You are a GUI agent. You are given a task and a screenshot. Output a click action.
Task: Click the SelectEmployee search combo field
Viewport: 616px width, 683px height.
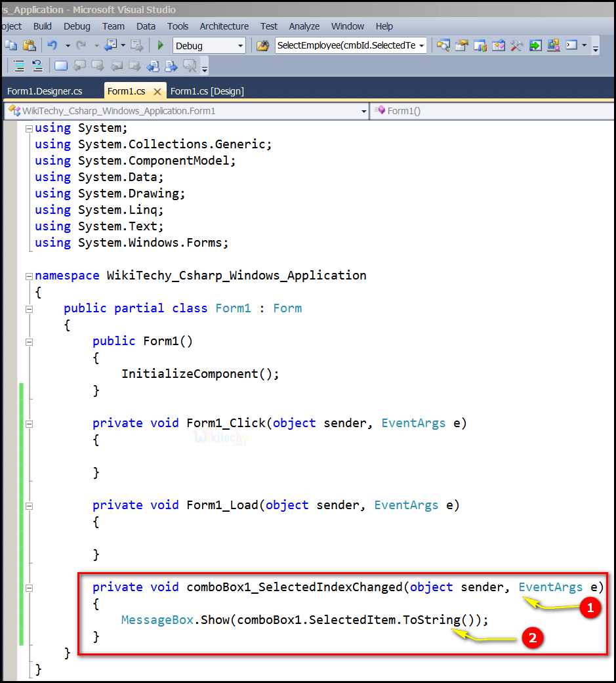point(346,45)
